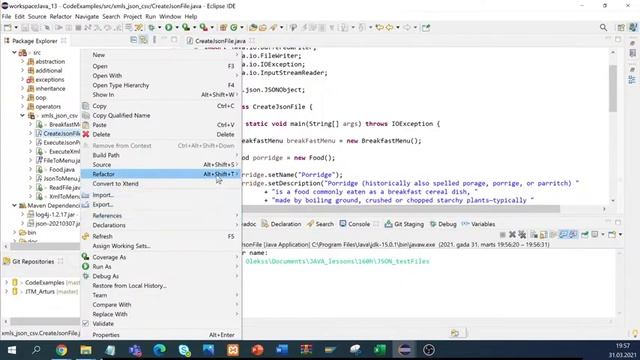Collapse the Maven Dependencies node
640x360 pixels.
pyautogui.click(x=15, y=205)
